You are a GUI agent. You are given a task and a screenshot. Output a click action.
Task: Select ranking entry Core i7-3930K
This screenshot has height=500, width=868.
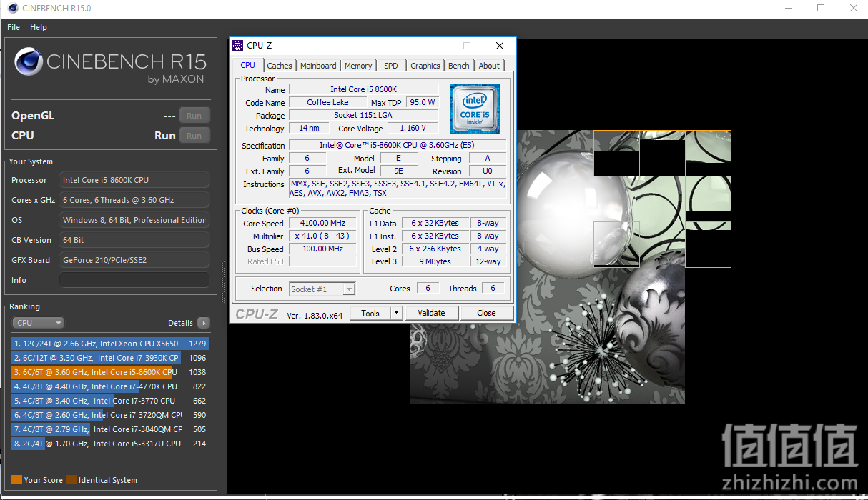110,358
